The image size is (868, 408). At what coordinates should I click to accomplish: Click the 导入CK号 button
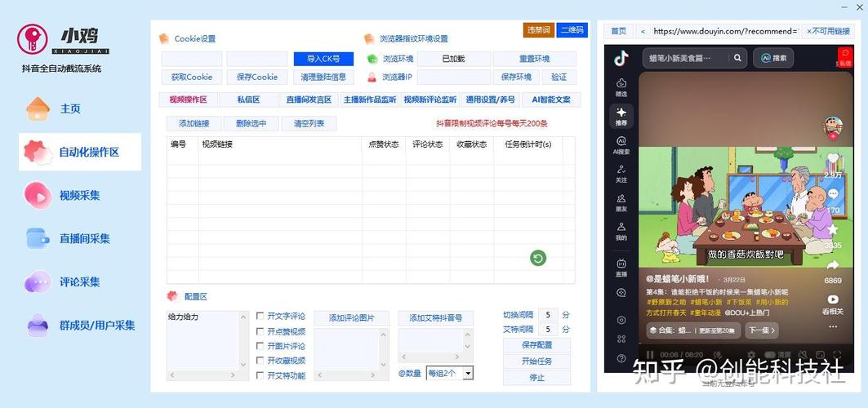pos(323,59)
